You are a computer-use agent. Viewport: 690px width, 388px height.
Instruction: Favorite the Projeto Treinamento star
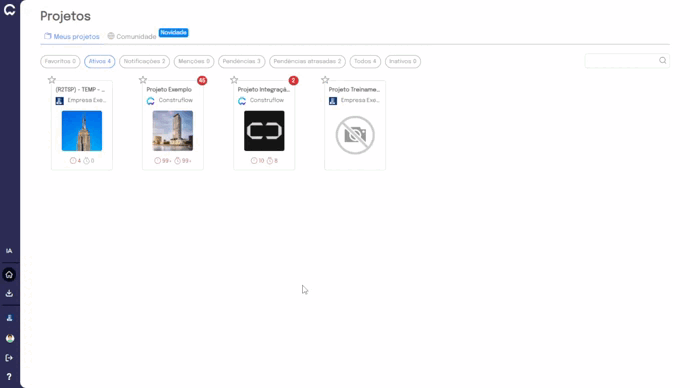[325, 80]
